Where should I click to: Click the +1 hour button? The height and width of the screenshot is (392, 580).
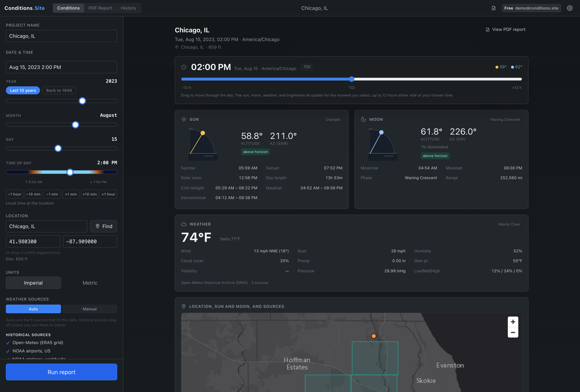point(108,194)
